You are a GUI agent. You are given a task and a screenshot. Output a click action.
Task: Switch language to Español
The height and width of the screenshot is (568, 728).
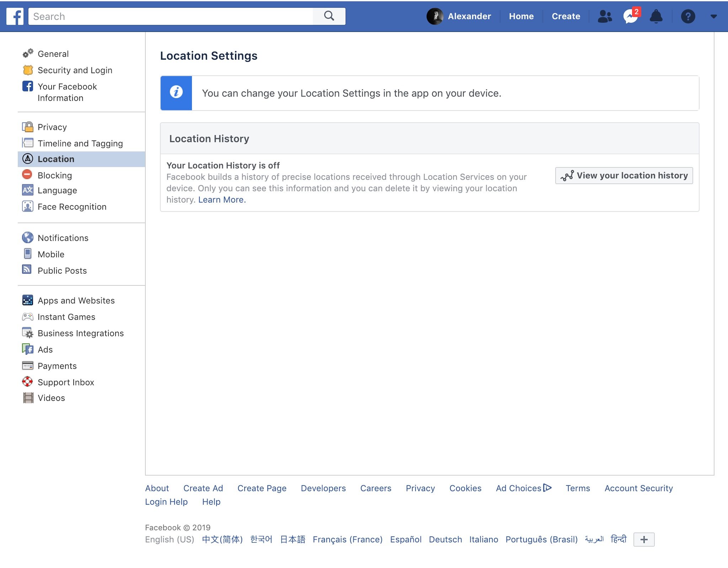click(406, 539)
